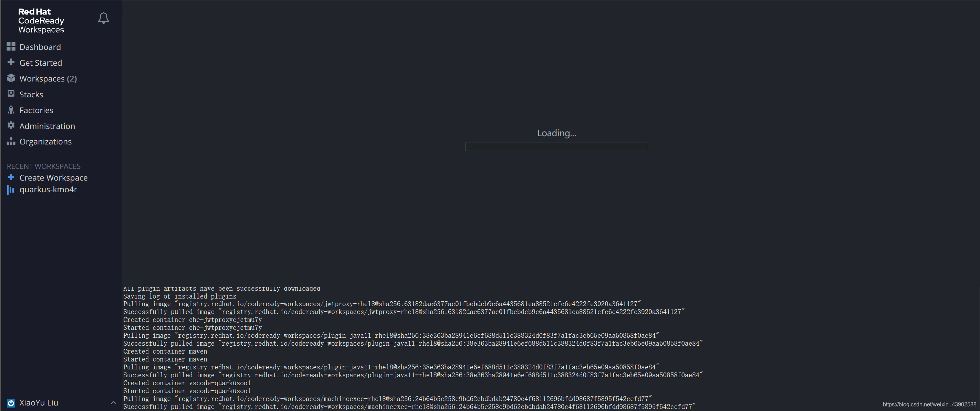Click the Factories rocket icon
This screenshot has width=980, height=411.
click(11, 110)
